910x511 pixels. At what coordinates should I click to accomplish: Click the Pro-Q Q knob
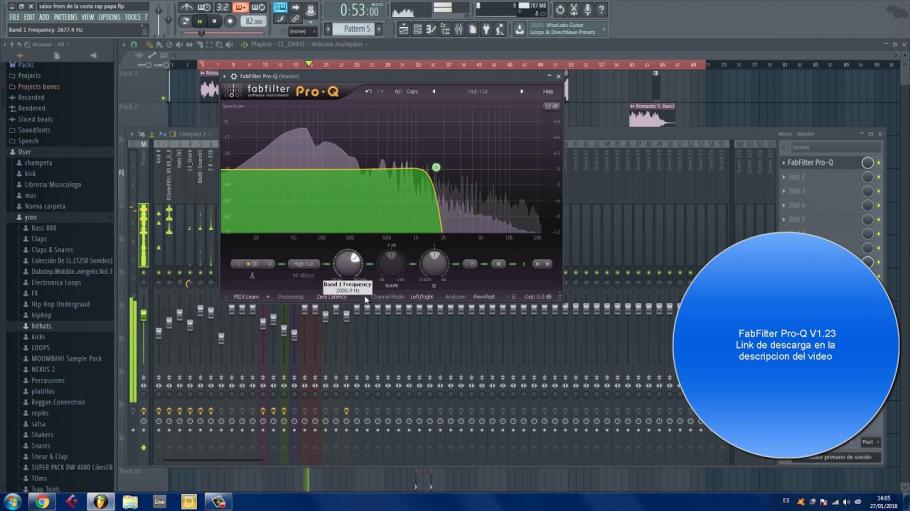434,263
